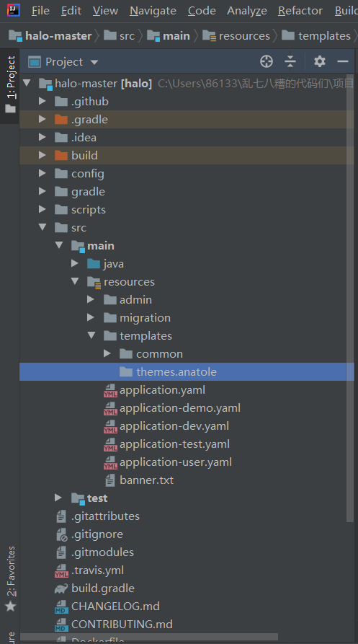The width and height of the screenshot is (358, 644).
Task: Click the .travis.yml YML icon
Action: (x=61, y=571)
